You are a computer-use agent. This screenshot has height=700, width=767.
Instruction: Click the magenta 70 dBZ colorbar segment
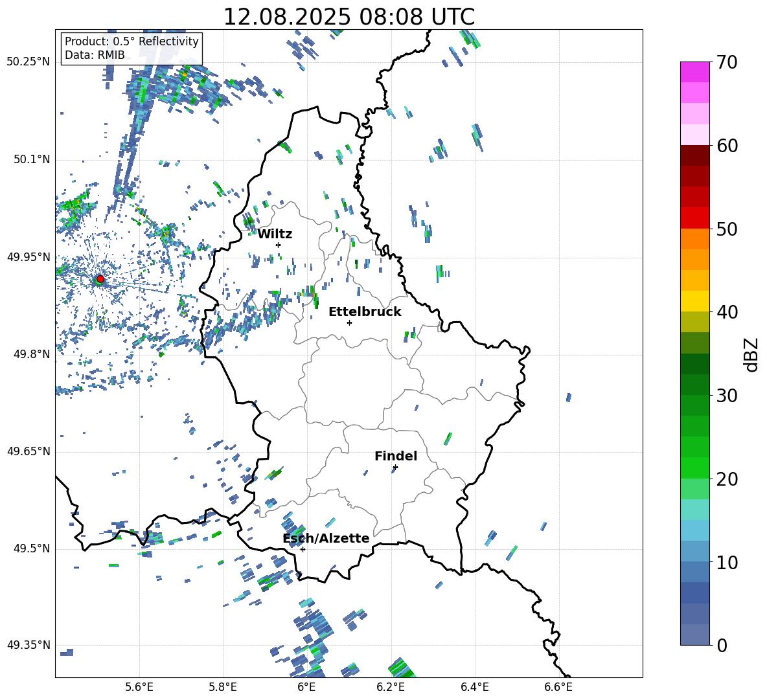pos(694,72)
